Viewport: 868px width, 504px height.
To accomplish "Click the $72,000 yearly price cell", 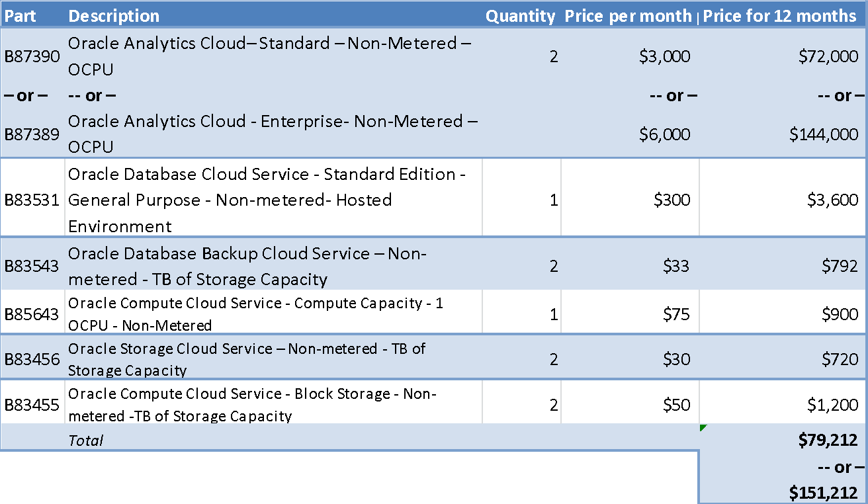I will 829,57.
